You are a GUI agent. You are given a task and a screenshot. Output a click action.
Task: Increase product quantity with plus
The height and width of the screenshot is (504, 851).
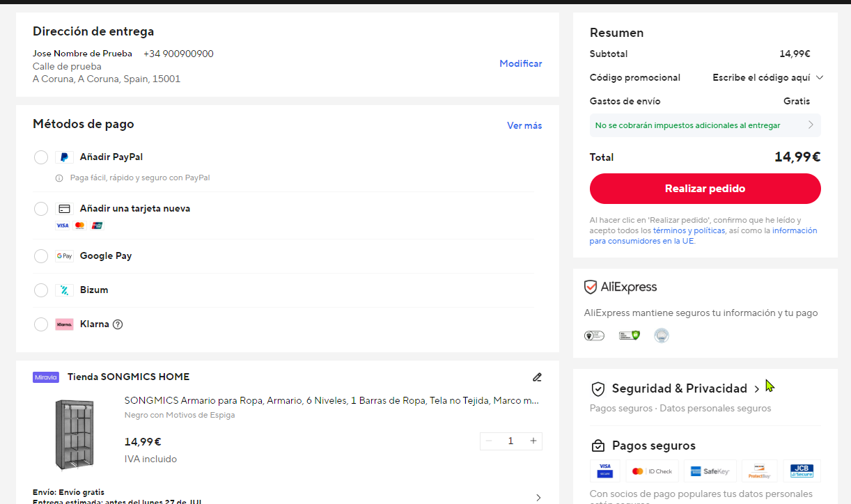(533, 441)
